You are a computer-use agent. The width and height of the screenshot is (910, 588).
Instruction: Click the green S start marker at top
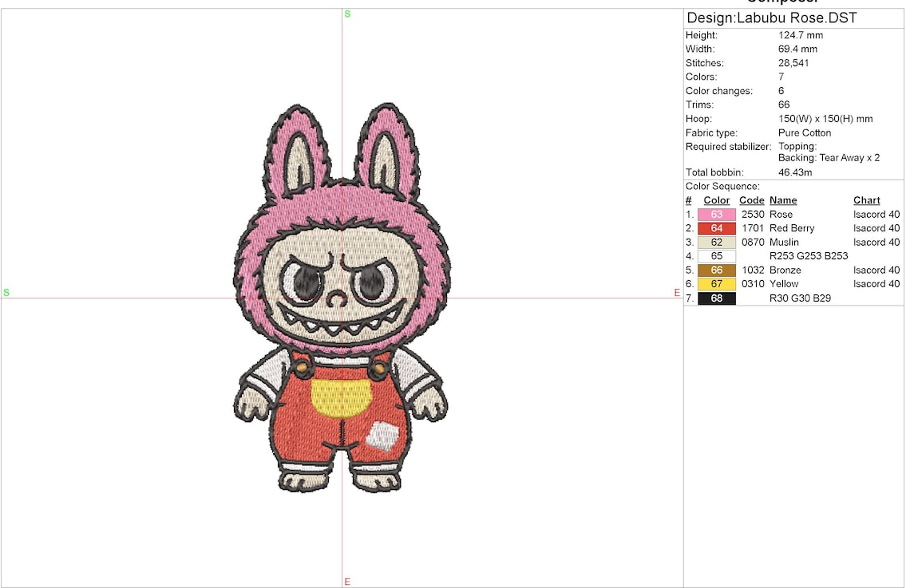click(347, 14)
